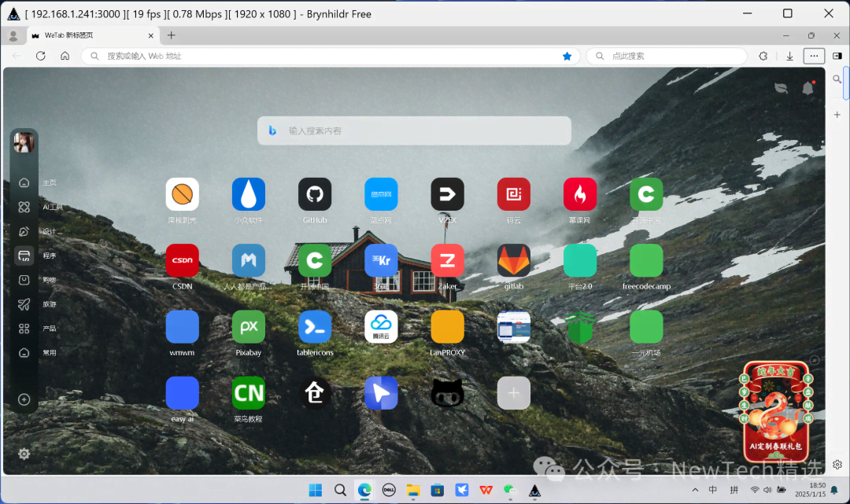Toggle the browser sidebar panel button
The height and width of the screenshot is (504, 850).
click(837, 56)
